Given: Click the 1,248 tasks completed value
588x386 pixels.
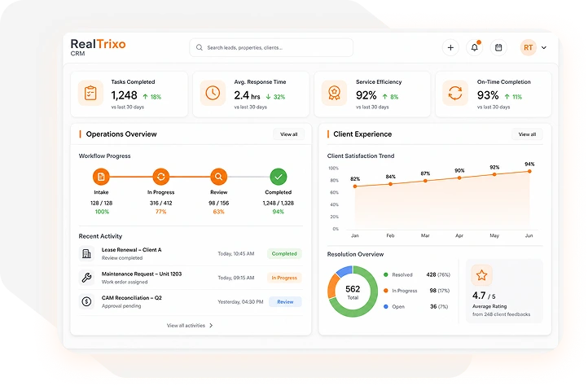Looking at the screenshot, I should 124,95.
